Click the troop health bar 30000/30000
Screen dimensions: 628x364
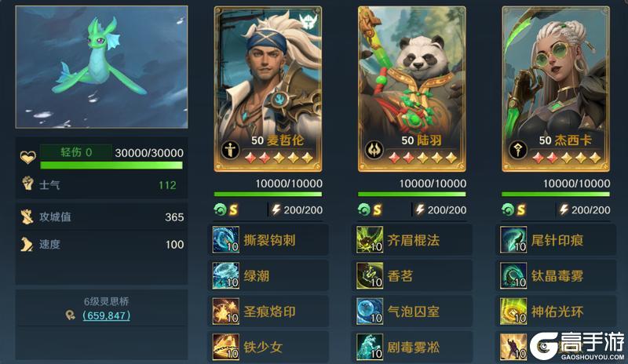coord(111,165)
